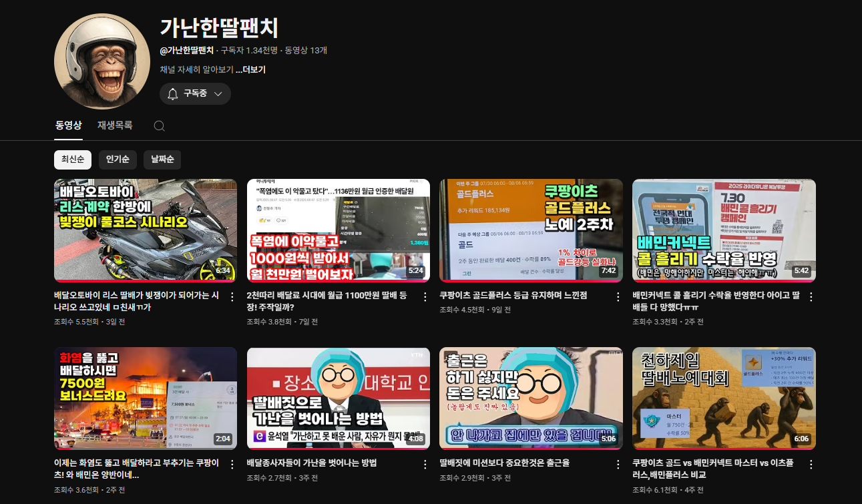
Task: Click 조회수 6.1천회 • 4주 전 metadata
Action: coord(668,490)
